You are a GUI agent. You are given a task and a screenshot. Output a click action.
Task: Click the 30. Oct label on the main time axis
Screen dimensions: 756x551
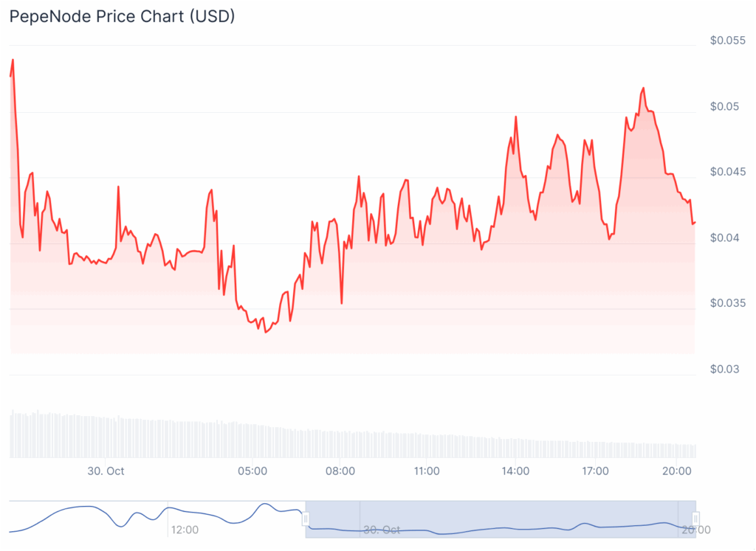pos(106,471)
